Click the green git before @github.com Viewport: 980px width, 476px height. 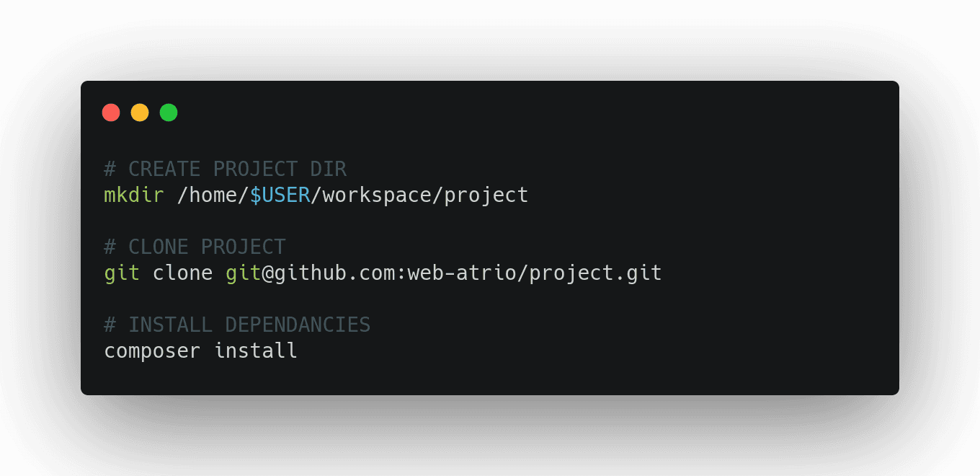243,273
